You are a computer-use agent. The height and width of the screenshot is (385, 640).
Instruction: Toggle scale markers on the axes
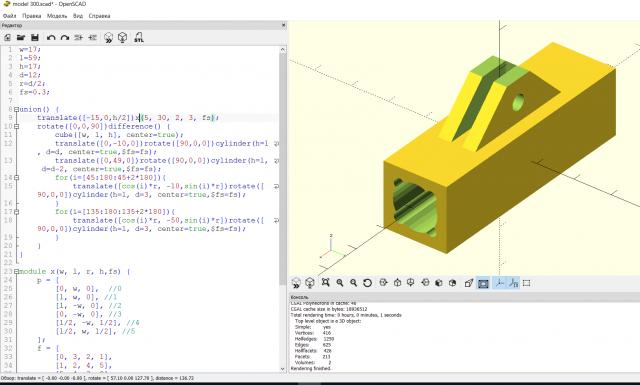point(513,283)
